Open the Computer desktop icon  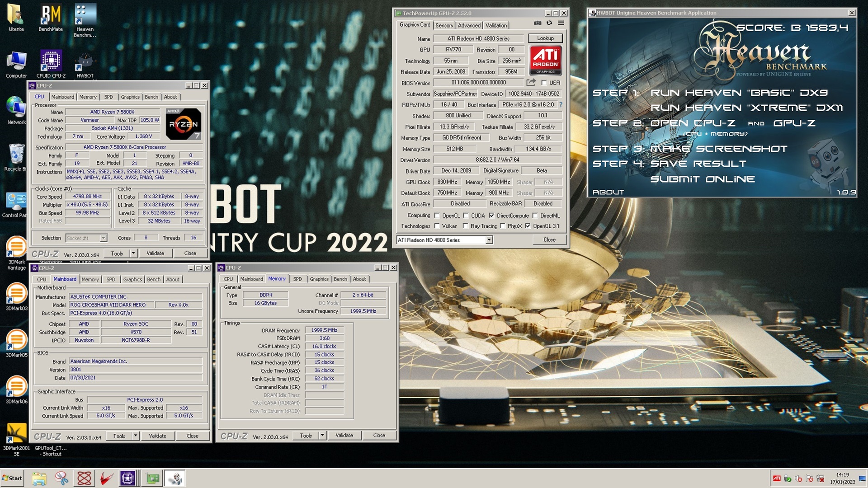click(16, 65)
